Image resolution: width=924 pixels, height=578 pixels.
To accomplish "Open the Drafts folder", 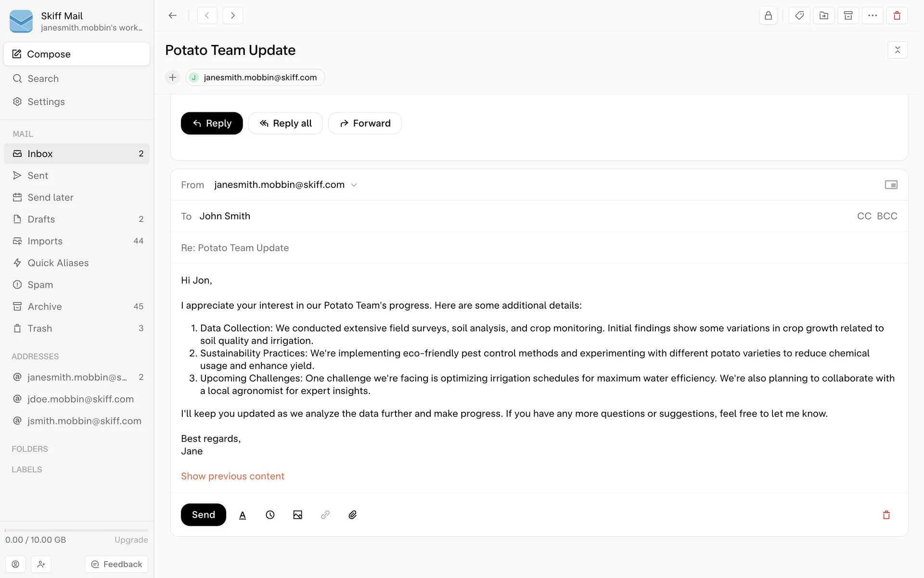I will point(41,219).
